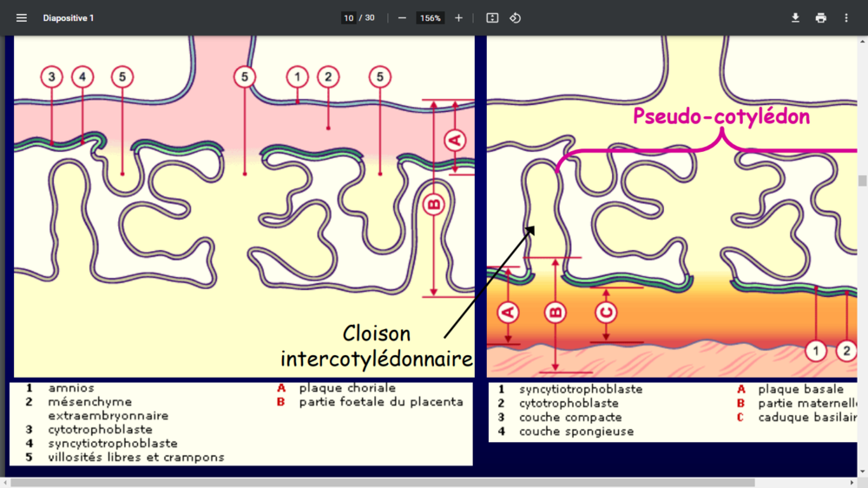Click the vertical scrollbar thumb
This screenshot has height=488, width=868.
click(x=862, y=181)
